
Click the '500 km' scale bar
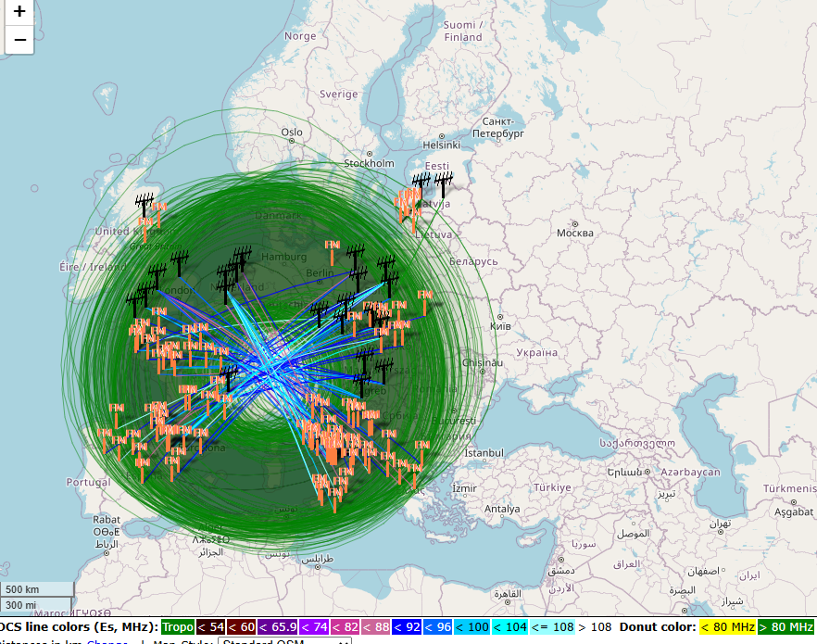point(36,589)
